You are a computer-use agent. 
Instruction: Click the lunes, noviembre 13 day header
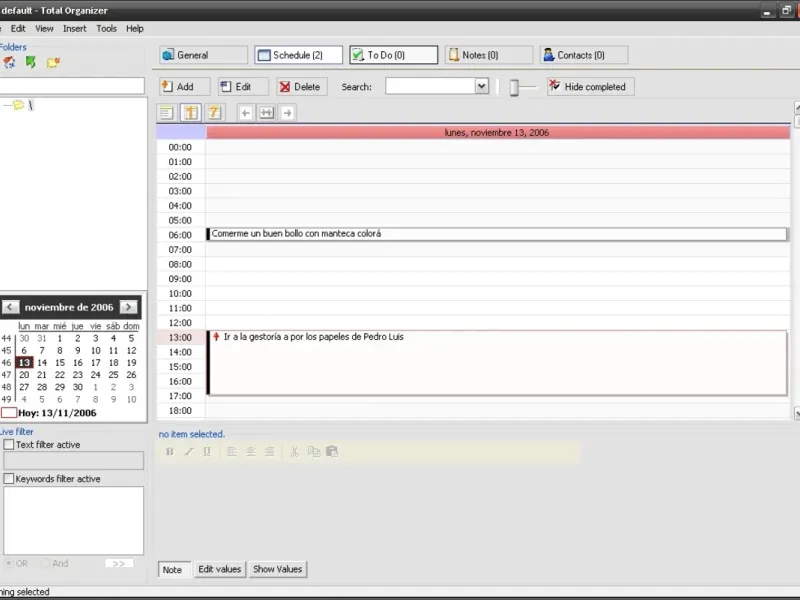pyautogui.click(x=498, y=133)
